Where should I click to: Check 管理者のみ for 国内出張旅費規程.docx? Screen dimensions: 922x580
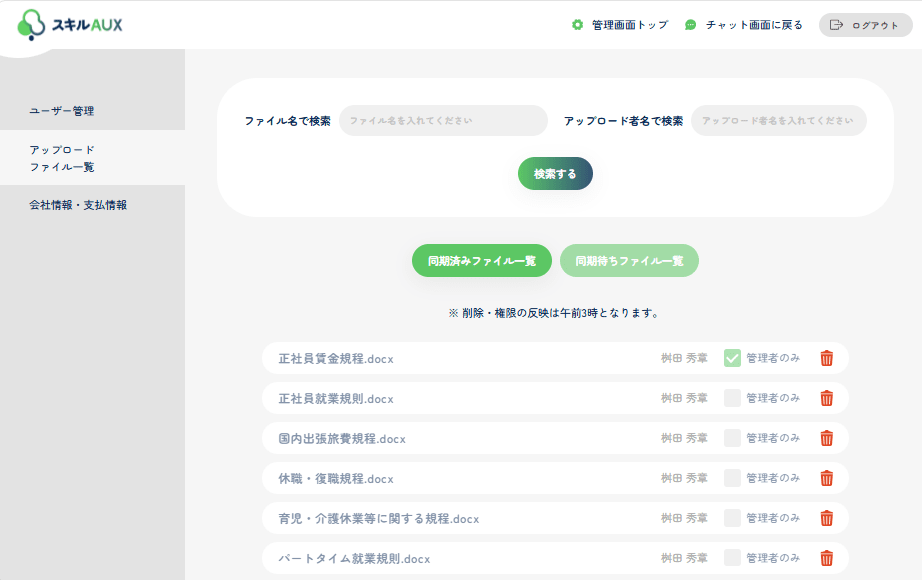[732, 438]
